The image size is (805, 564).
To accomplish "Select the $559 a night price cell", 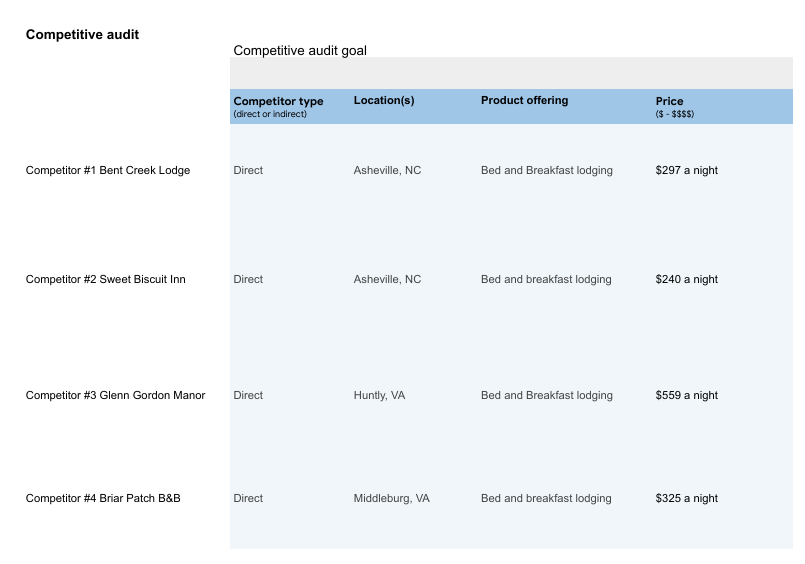I will click(x=686, y=396).
